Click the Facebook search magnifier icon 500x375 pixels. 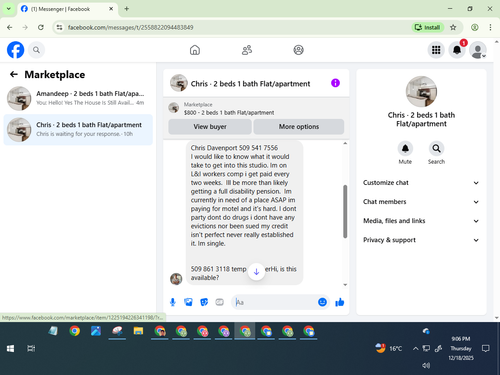pos(36,50)
